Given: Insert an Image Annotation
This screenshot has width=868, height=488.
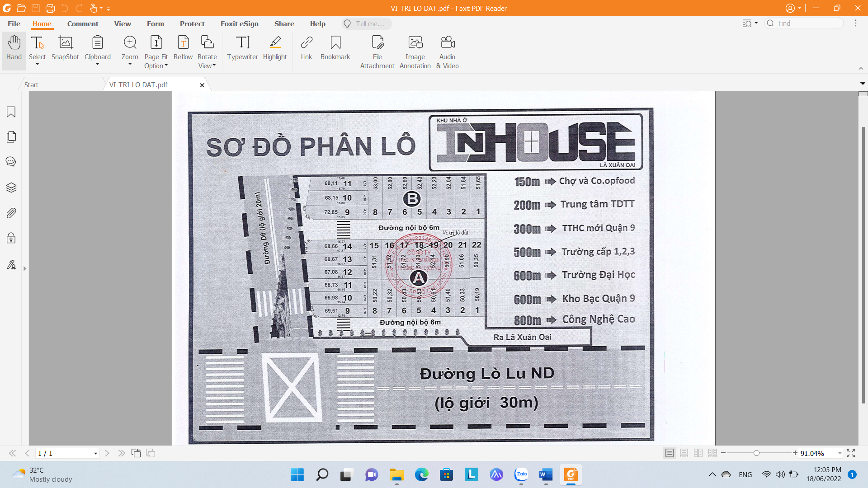Looking at the screenshot, I should coord(415,52).
